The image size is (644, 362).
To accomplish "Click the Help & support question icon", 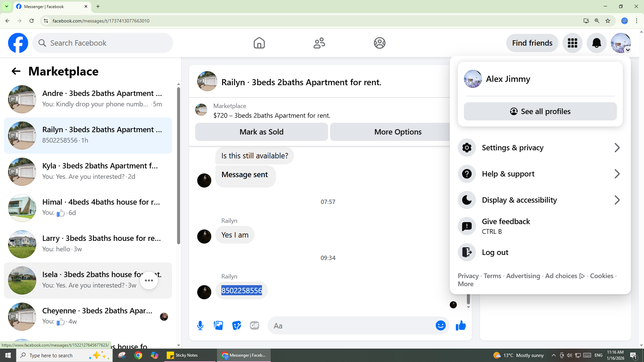I will click(467, 174).
